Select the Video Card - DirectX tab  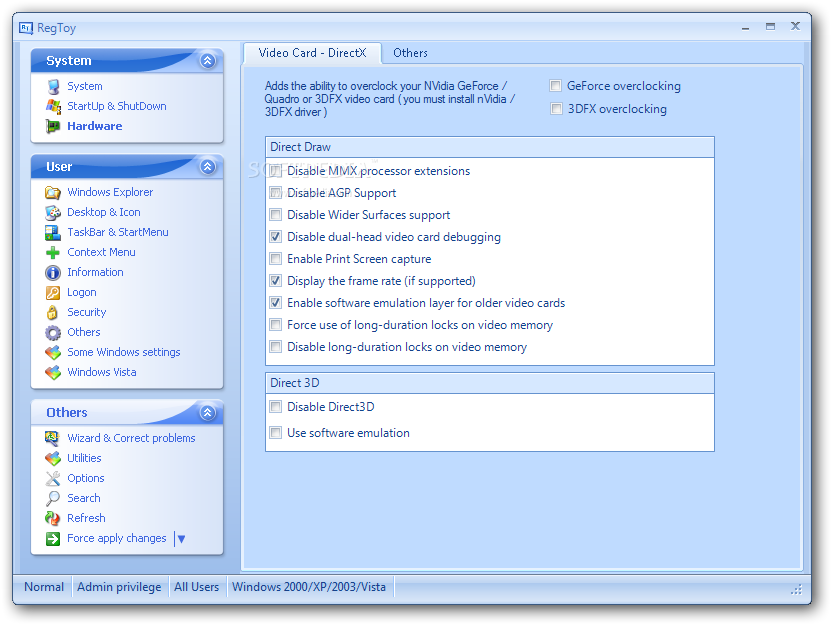pyautogui.click(x=313, y=53)
